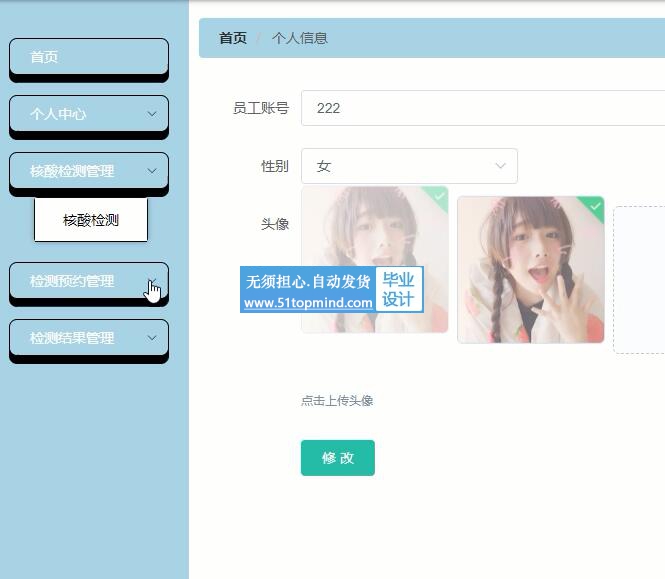Collapse the 核酸检测管理 menu
The height and width of the screenshot is (579, 665).
[x=89, y=171]
